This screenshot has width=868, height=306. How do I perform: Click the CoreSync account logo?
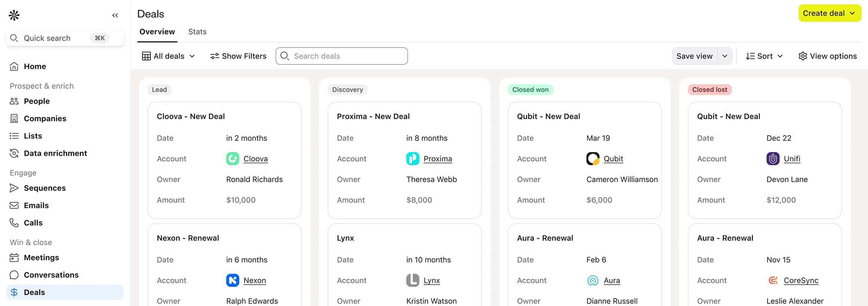(773, 281)
